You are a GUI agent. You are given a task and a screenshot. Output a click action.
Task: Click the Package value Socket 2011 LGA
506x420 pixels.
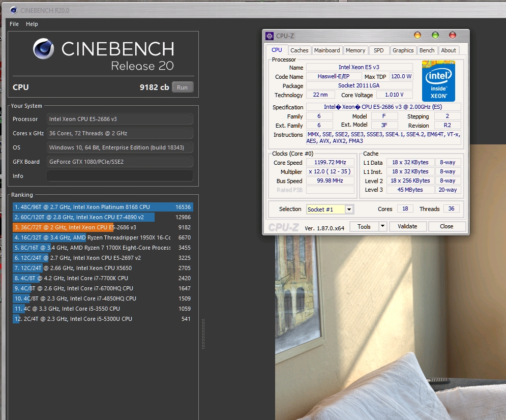coord(359,85)
